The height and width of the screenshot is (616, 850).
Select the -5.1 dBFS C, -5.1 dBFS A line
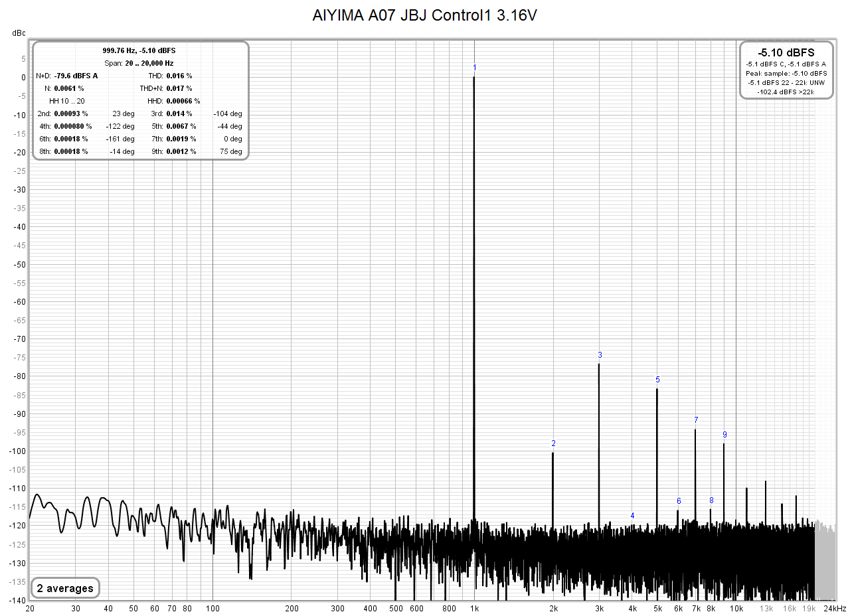click(x=786, y=64)
